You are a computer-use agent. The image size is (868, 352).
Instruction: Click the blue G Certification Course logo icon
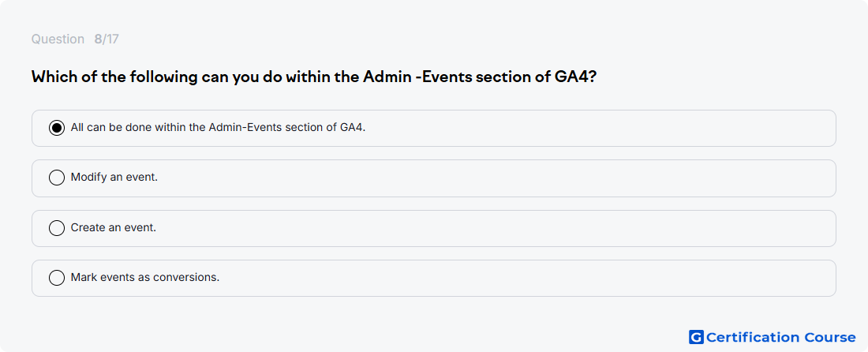click(x=696, y=337)
